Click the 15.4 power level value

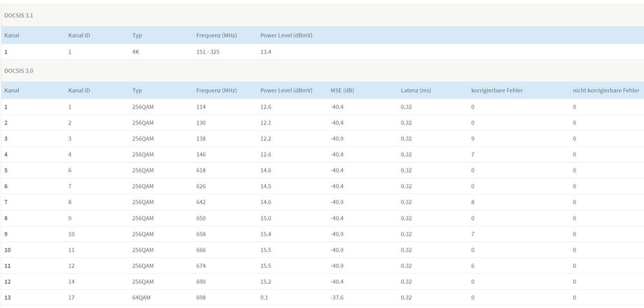point(266,234)
